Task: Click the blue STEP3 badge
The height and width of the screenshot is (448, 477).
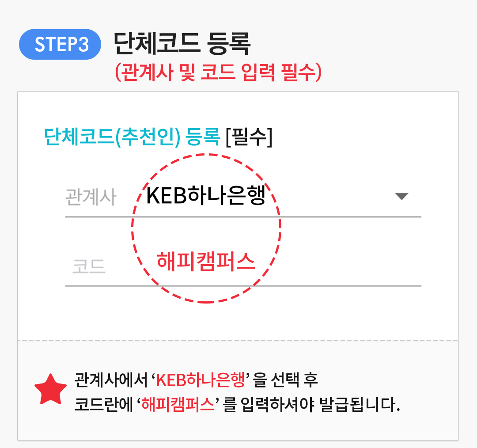Action: (60, 45)
